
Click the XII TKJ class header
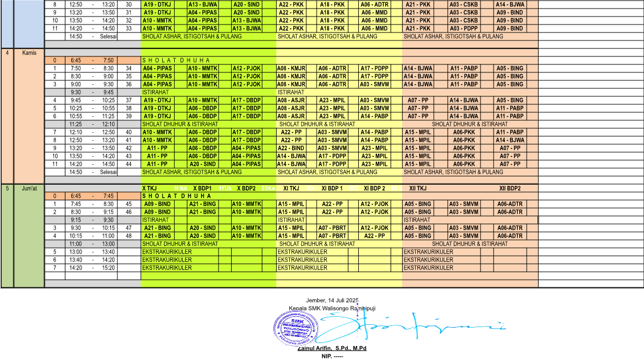(x=418, y=189)
